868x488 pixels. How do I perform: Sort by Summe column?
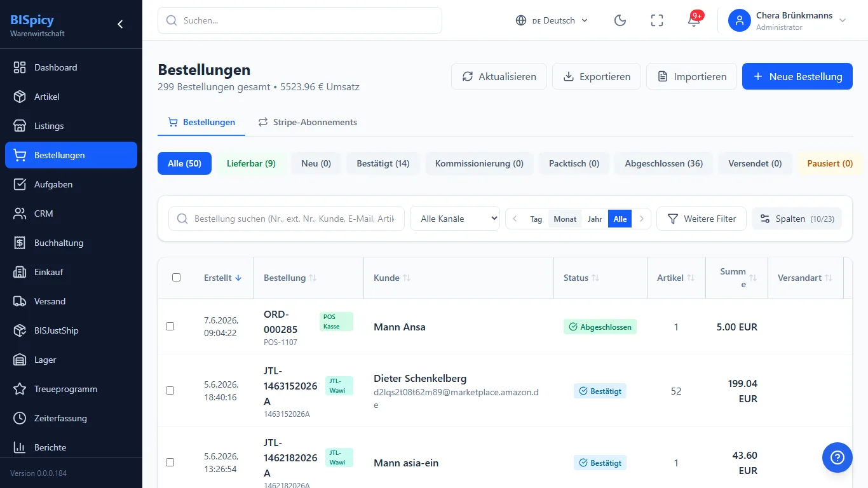pos(737,278)
